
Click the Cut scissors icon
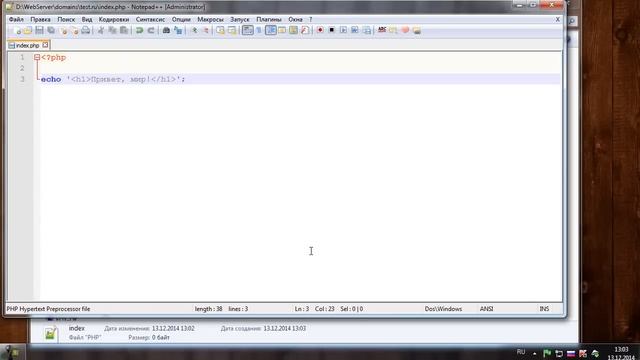[101, 31]
